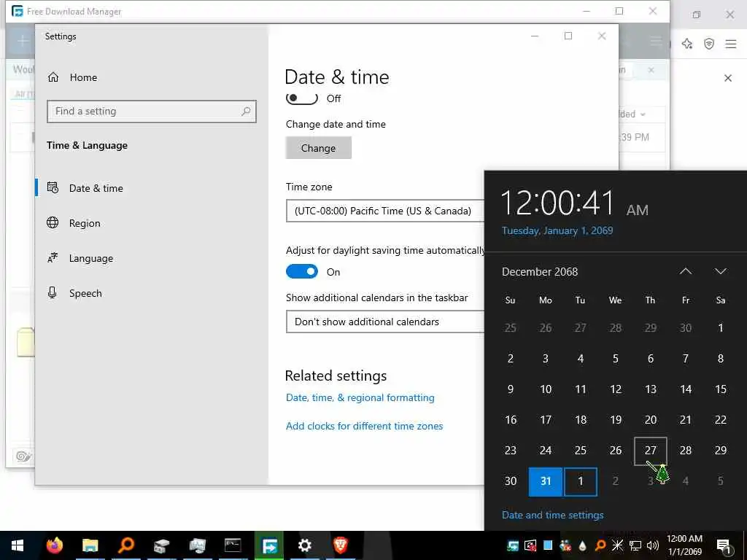Click the snail speed icon in Free Download Manager
This screenshot has height=560, width=747.
23,456
